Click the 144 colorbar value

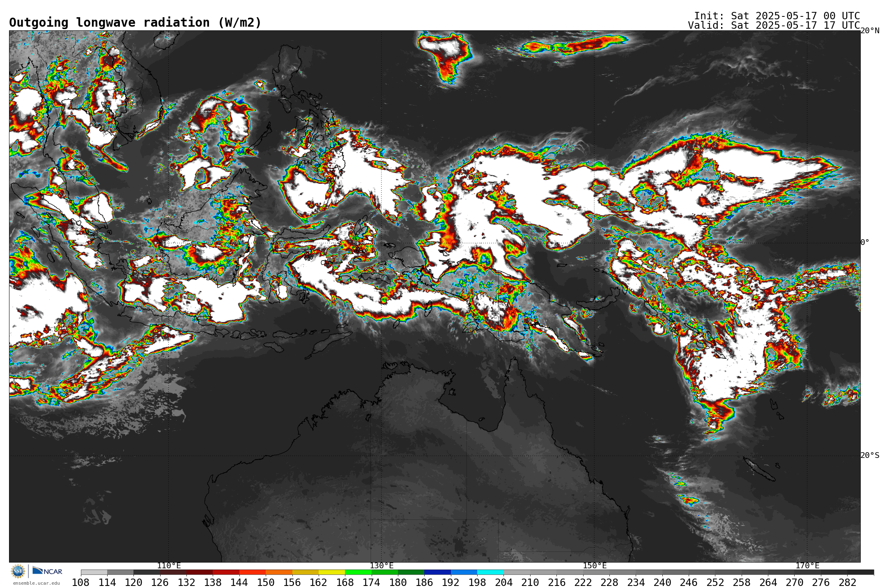[239, 582]
